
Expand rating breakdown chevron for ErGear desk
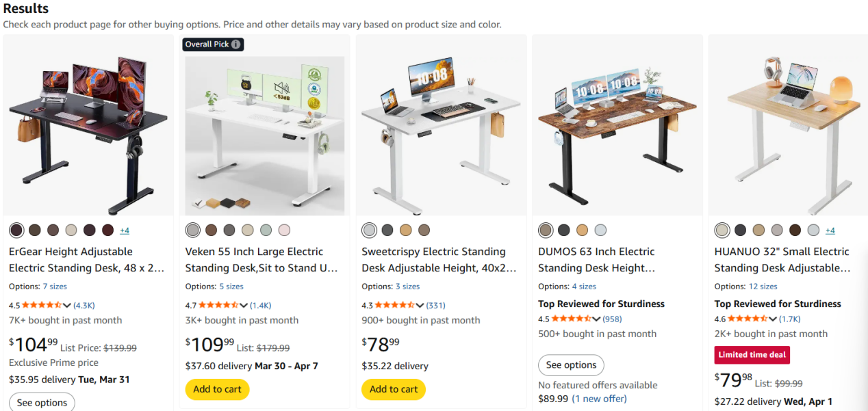pos(68,305)
